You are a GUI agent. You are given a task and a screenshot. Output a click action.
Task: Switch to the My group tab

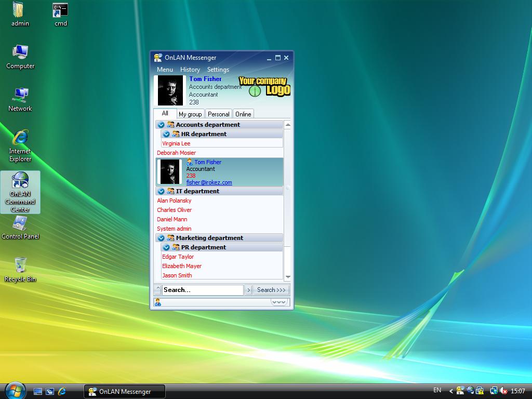[x=190, y=114]
